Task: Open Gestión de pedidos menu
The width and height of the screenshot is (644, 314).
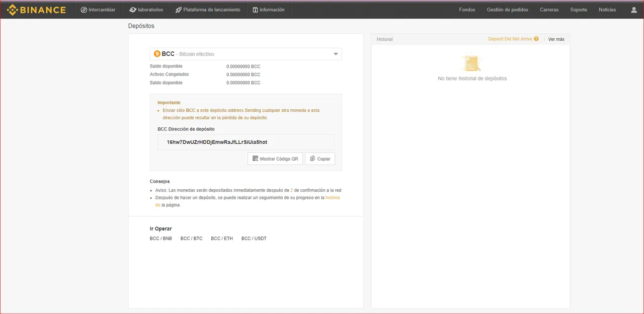Action: [508, 10]
